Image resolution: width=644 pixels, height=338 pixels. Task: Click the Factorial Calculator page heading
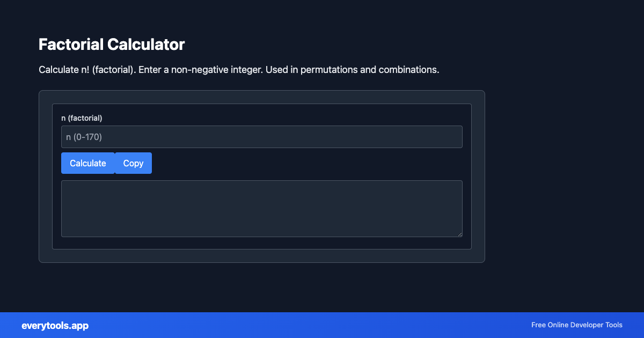click(x=111, y=45)
